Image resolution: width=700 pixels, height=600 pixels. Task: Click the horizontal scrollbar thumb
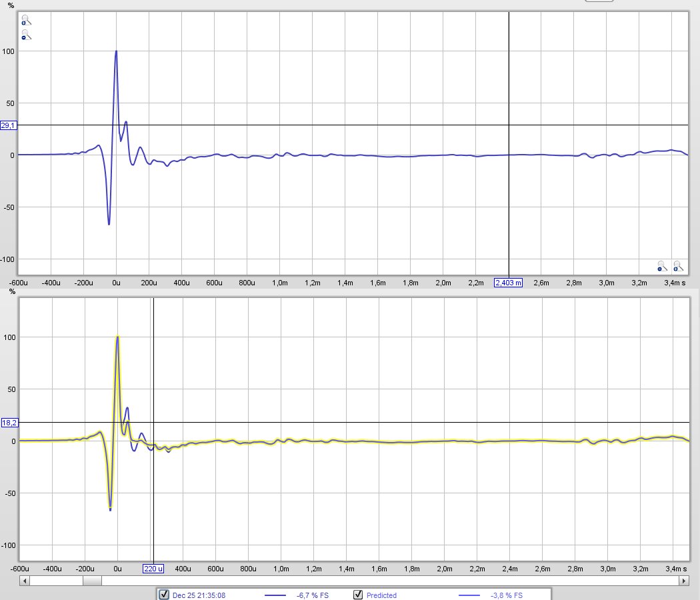pos(92,581)
